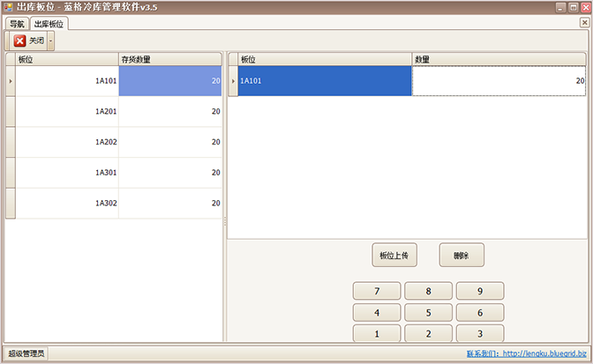This screenshot has height=364, width=593.
Task: Open the dropdown arrow beside 关闭
Action: [50, 41]
